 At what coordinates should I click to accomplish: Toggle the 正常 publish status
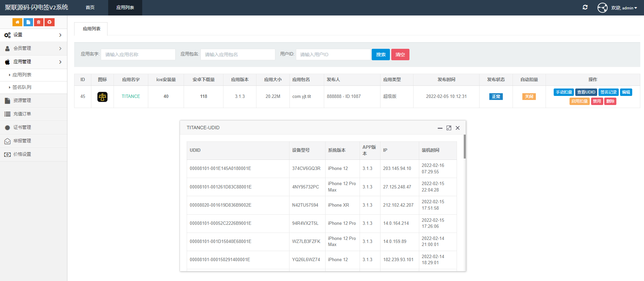(x=496, y=97)
